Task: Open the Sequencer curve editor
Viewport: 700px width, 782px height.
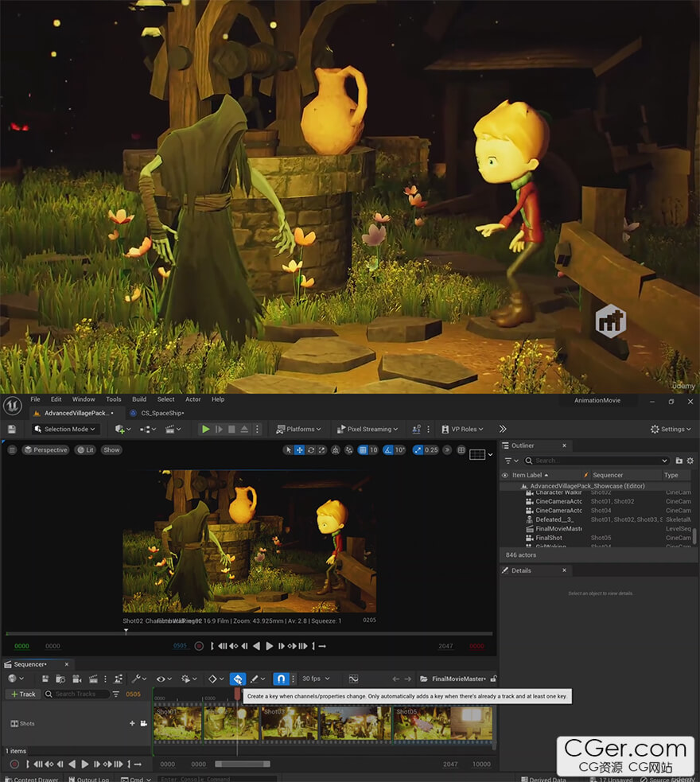Action: [x=353, y=679]
